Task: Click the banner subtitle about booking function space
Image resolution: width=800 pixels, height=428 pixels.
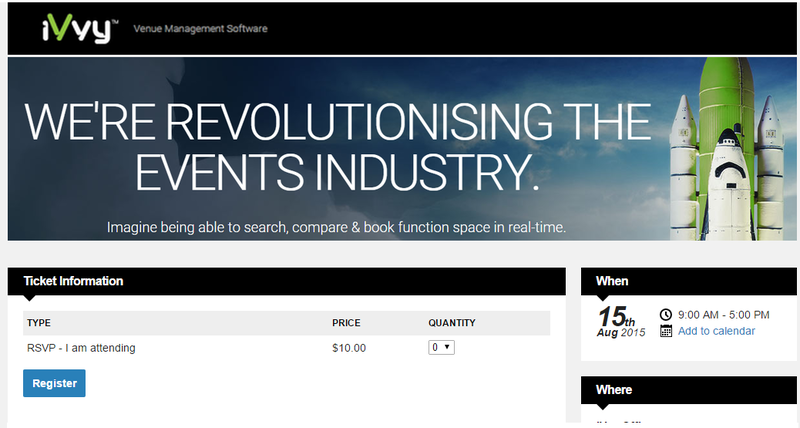Action: [337, 228]
